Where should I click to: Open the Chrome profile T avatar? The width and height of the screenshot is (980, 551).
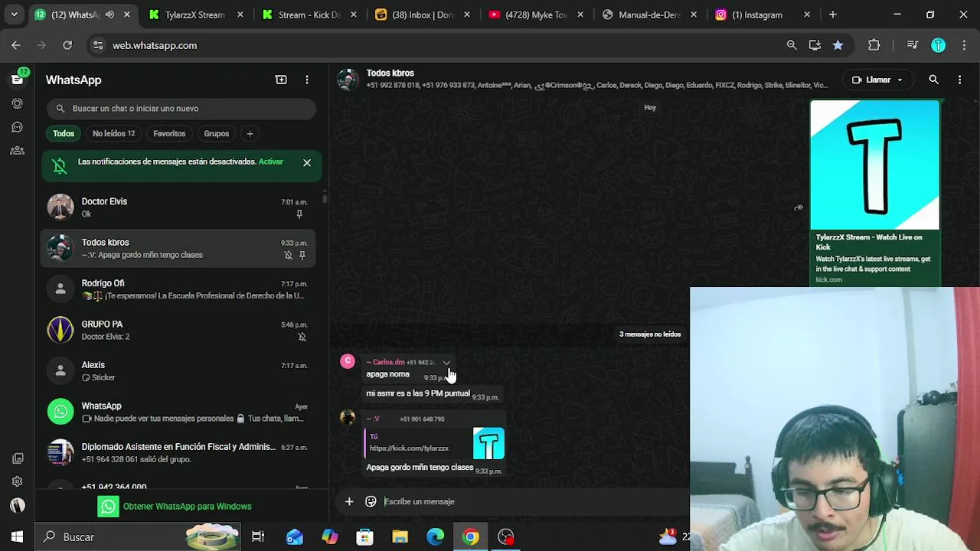pyautogui.click(x=938, y=45)
